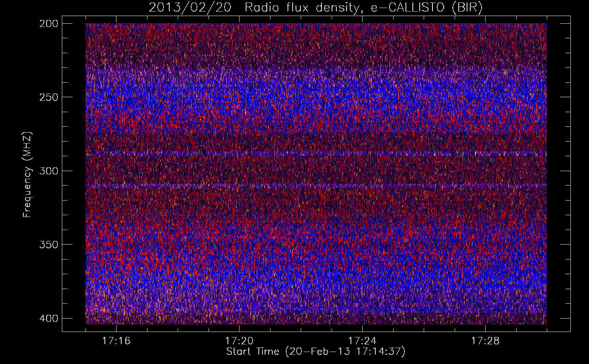Click the 'Frequency (MHZ)' axis label
589x364 pixels.
pyautogui.click(x=27, y=174)
